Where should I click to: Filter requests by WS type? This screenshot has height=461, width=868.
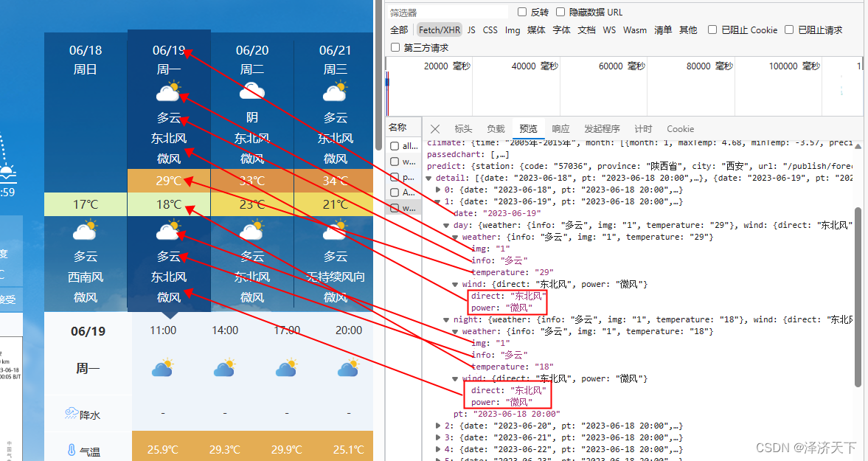pos(609,30)
